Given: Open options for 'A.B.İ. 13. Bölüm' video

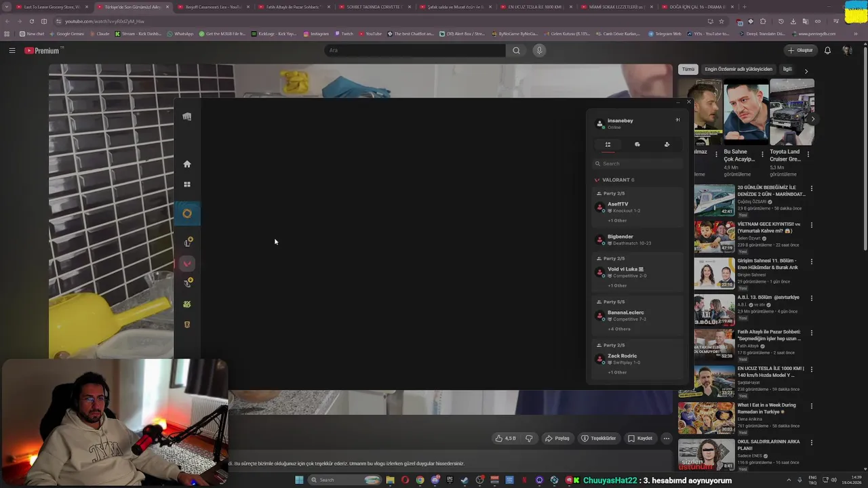Looking at the screenshot, I should click(x=811, y=298).
